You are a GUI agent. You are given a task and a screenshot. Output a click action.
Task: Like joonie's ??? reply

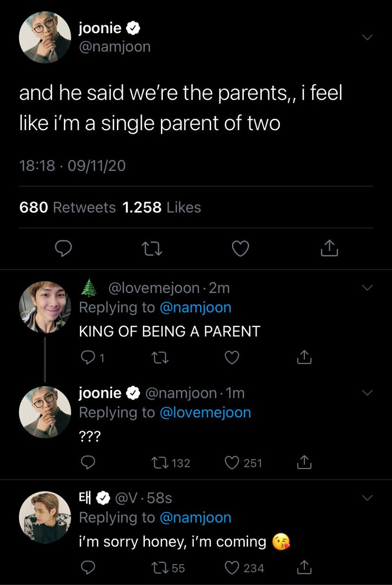click(231, 463)
